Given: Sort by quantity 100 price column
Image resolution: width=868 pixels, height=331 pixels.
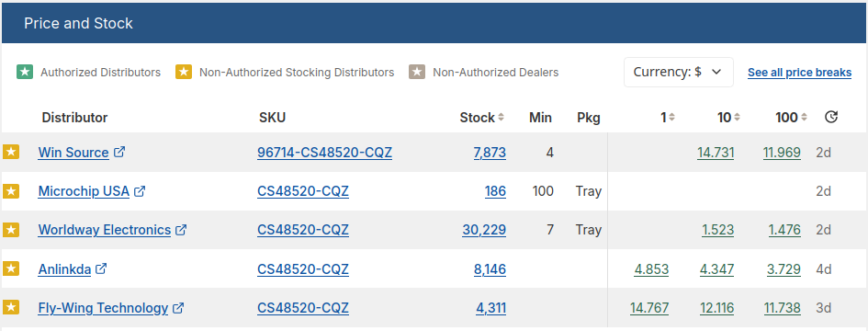Looking at the screenshot, I should 791,118.
